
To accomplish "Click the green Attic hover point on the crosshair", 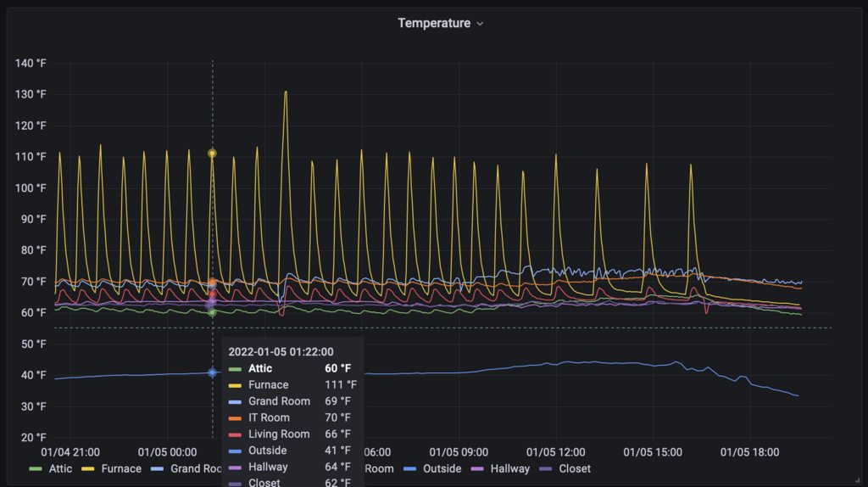I will [212, 312].
